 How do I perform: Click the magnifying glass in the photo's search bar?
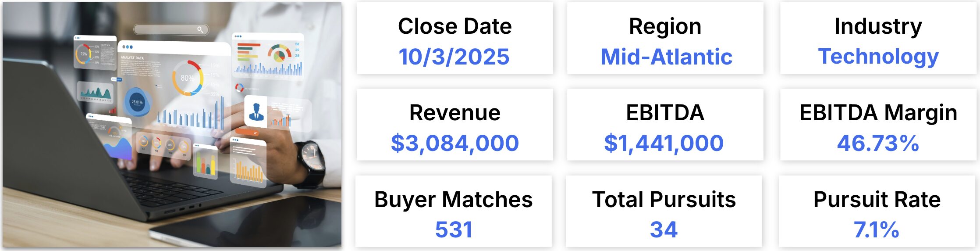pyautogui.click(x=200, y=29)
